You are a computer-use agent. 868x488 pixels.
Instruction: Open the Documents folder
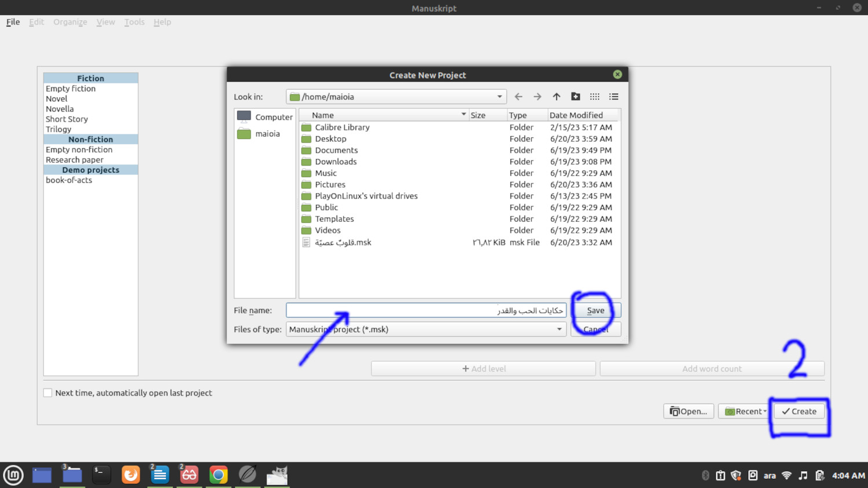[336, 151]
